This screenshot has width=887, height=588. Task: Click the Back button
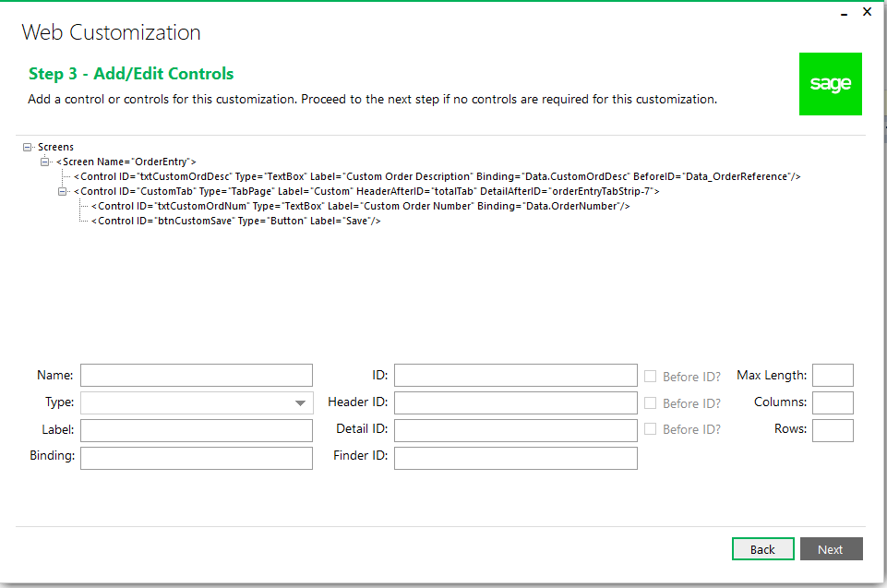[x=762, y=549]
